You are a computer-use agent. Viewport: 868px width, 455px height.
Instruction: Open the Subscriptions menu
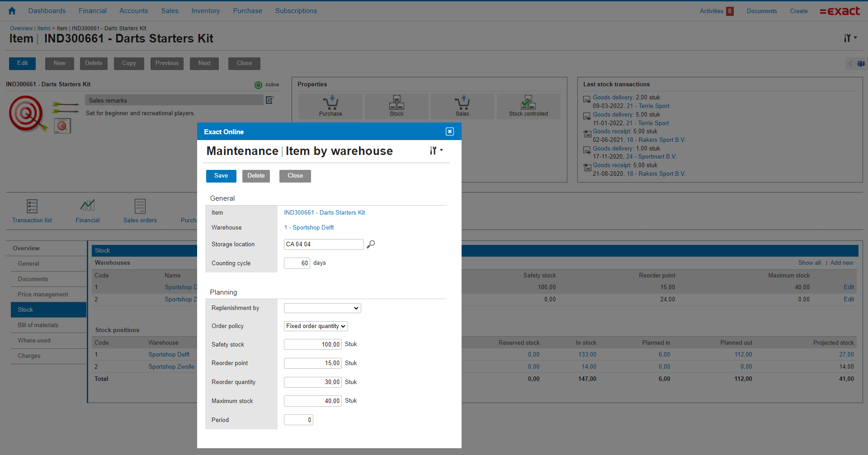click(x=296, y=11)
